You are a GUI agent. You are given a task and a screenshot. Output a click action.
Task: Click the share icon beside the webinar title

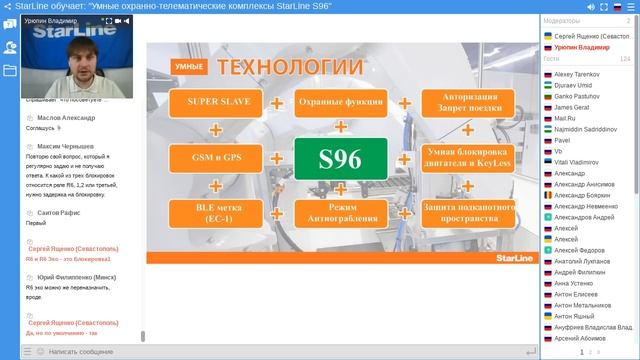tap(7, 6)
